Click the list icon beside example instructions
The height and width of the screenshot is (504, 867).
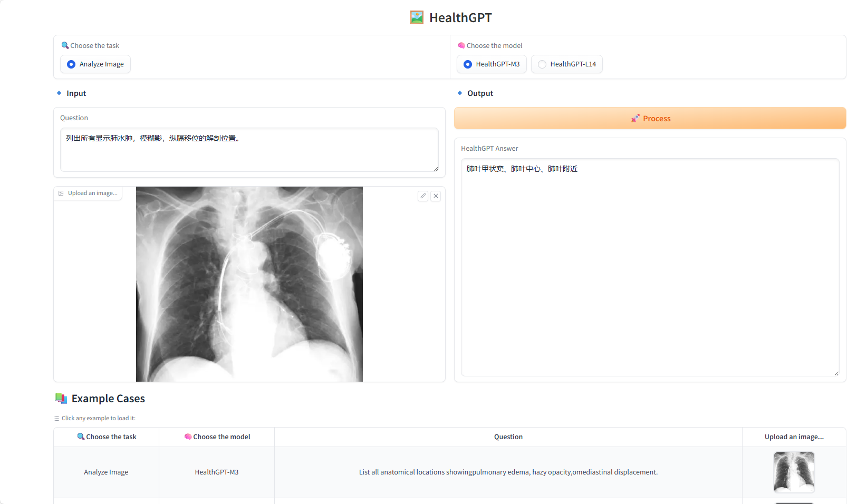pos(56,419)
